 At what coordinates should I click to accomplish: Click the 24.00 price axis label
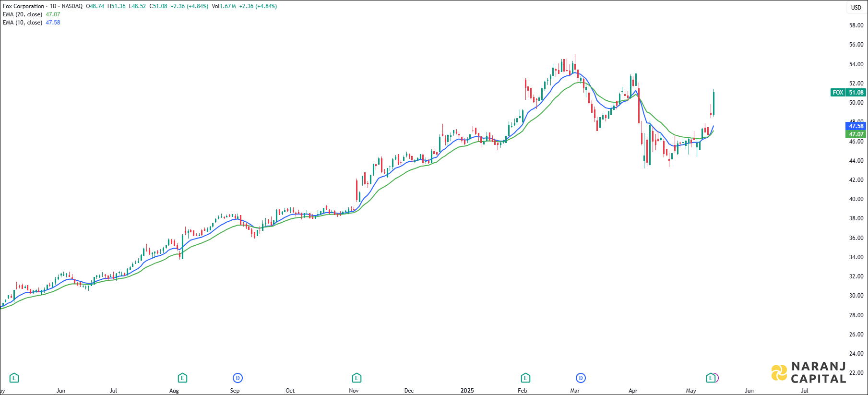pos(856,354)
